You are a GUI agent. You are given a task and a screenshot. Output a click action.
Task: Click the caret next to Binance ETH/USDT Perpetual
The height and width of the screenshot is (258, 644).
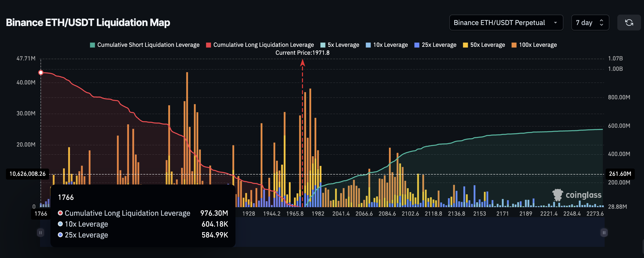click(556, 23)
